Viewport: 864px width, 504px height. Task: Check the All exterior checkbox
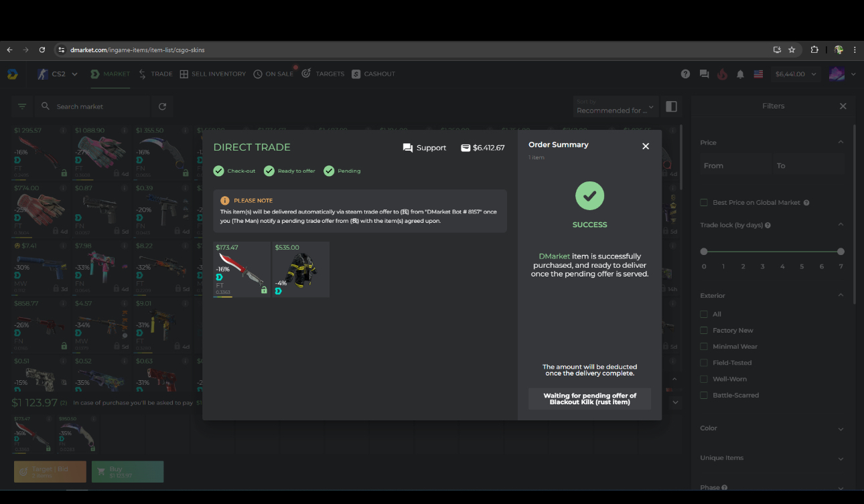pyautogui.click(x=704, y=314)
